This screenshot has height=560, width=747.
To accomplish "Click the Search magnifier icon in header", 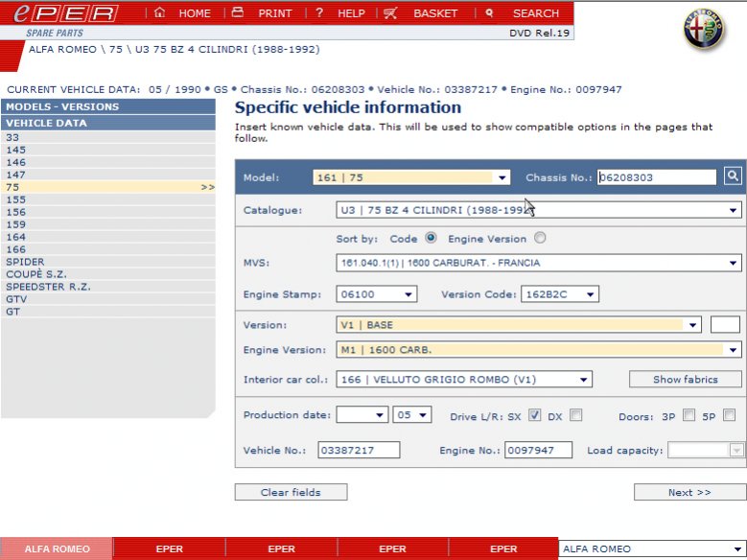I will 489,13.
